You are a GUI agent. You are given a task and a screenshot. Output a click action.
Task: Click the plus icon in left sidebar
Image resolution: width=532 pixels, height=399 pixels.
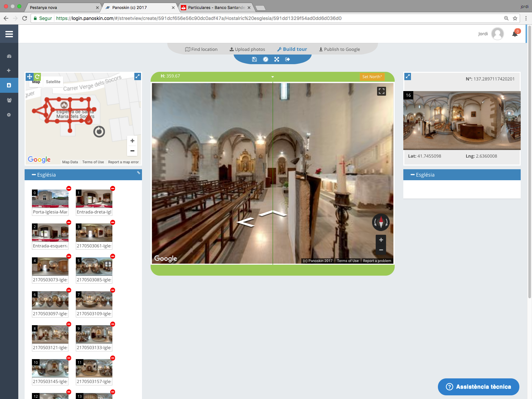coord(9,70)
